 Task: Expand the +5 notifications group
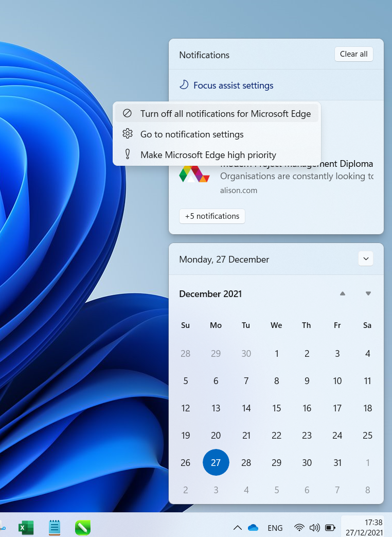pyautogui.click(x=212, y=216)
